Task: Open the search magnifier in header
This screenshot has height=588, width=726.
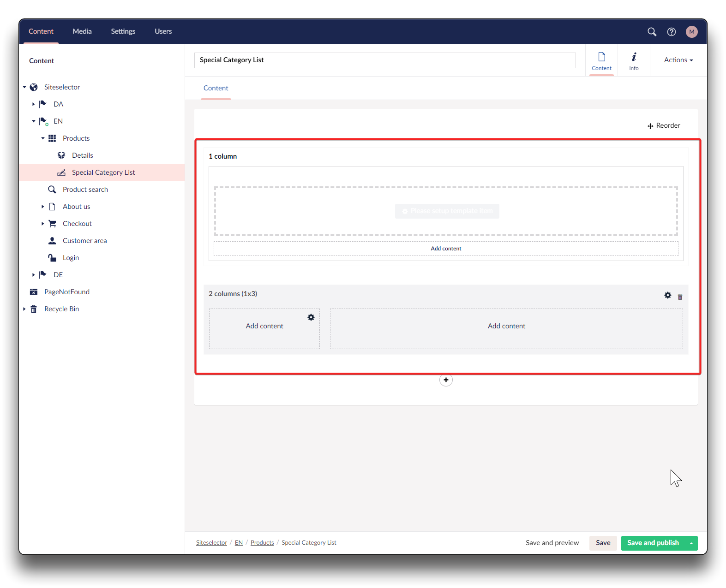Action: coord(652,32)
